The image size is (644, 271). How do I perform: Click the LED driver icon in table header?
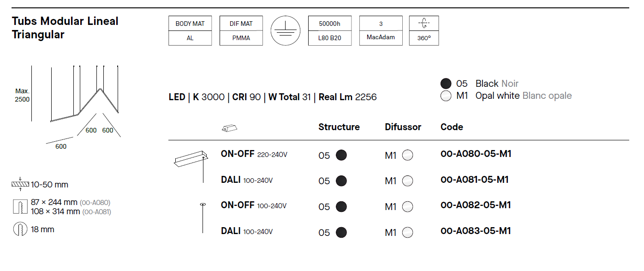click(x=229, y=128)
